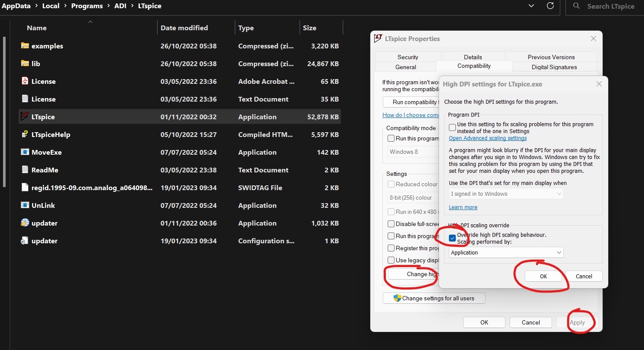Click the updater configuration settings icon
The image size is (644, 350).
point(25,241)
